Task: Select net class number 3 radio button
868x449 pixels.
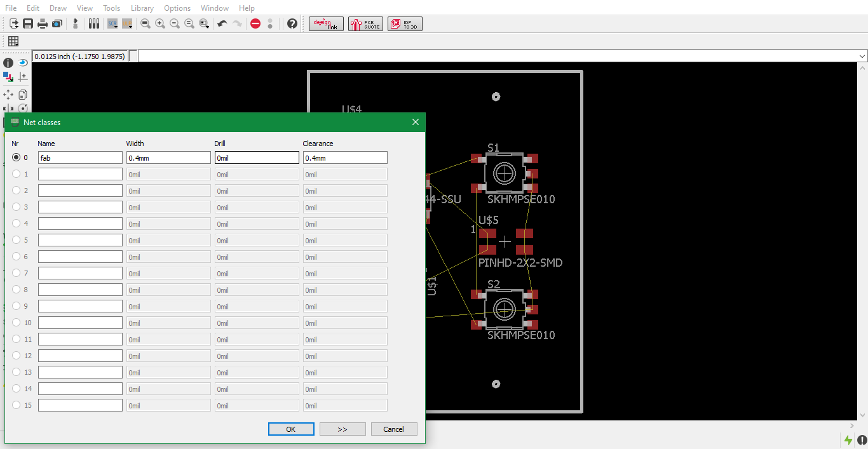Action: click(x=16, y=207)
